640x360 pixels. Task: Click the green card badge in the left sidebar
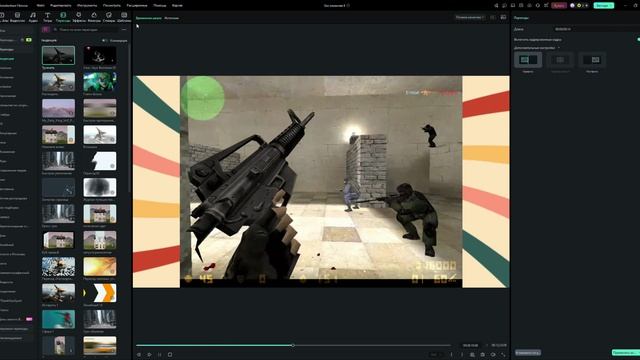pyautogui.click(x=29, y=40)
